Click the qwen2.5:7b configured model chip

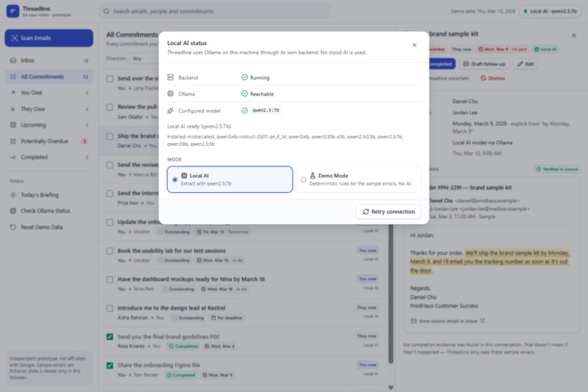266,110
